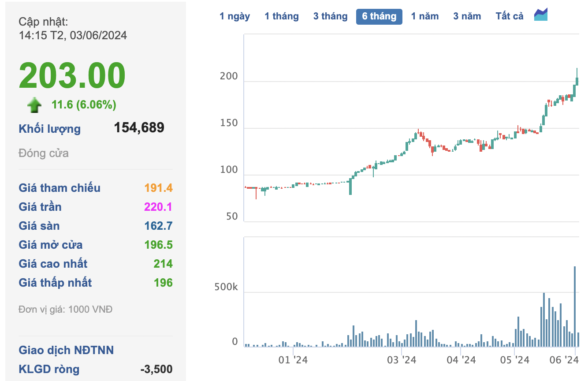Click the highest price value 214
The image size is (588, 381).
click(163, 264)
